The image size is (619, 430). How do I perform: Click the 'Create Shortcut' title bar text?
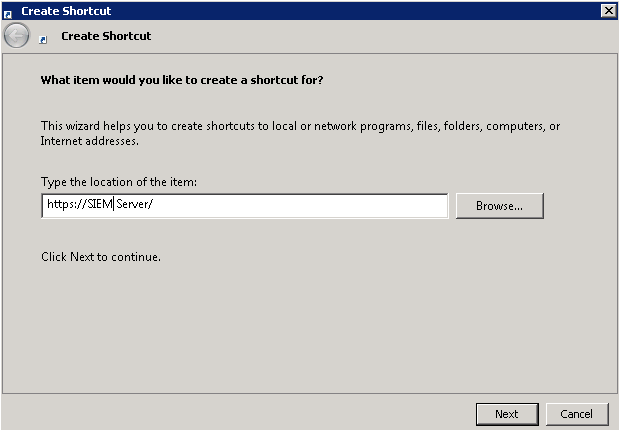coord(66,11)
